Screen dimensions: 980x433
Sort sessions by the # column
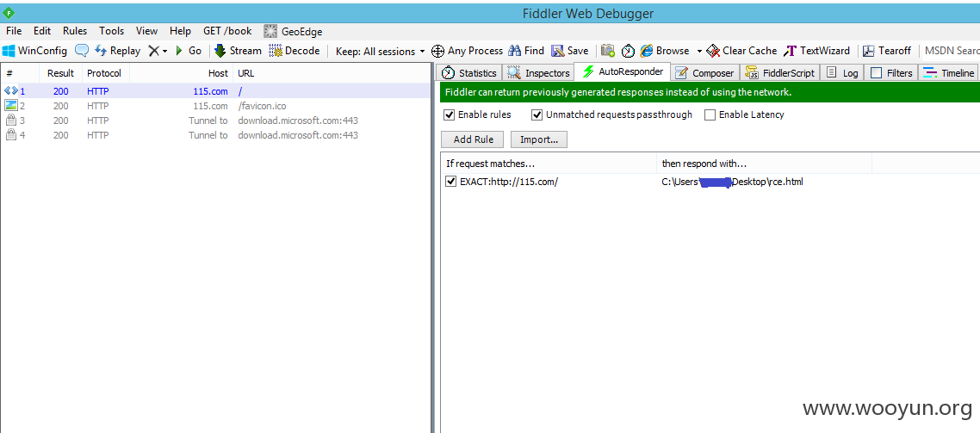pos(20,73)
